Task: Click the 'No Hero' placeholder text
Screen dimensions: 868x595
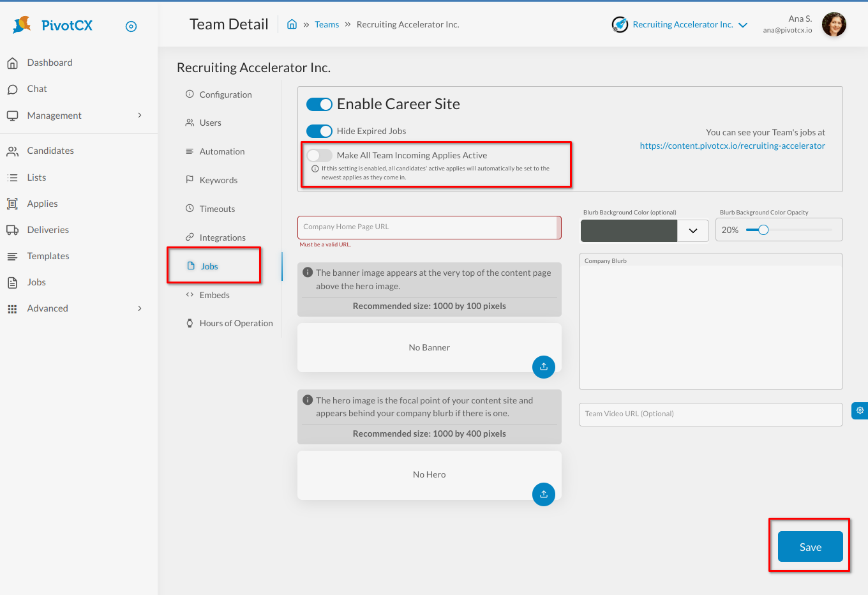Action: point(430,474)
